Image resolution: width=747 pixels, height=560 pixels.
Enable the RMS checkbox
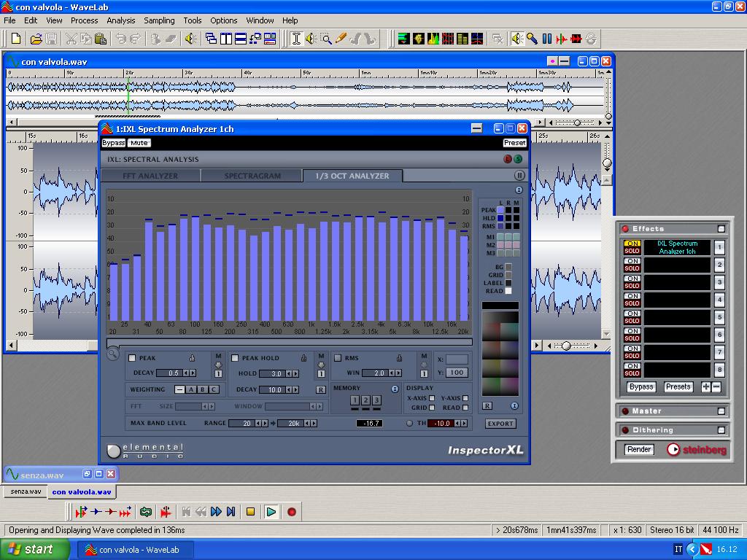tap(338, 358)
